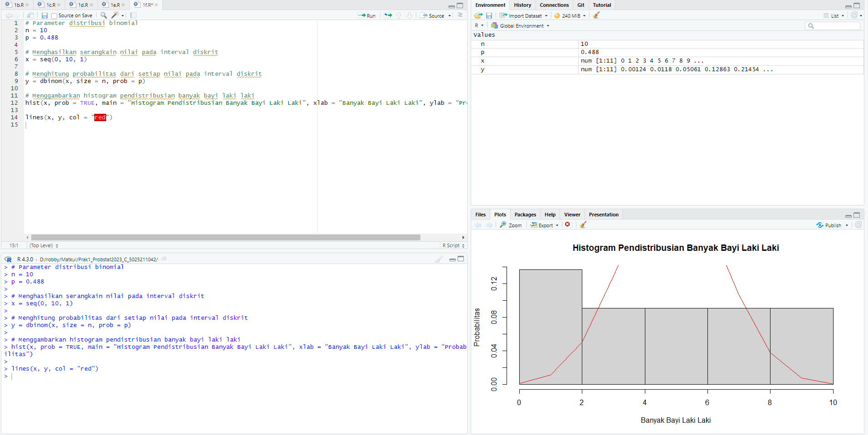Screen dimensions: 868x435
Task: Click the editor scrollbar's right arrow
Action: coord(463,237)
